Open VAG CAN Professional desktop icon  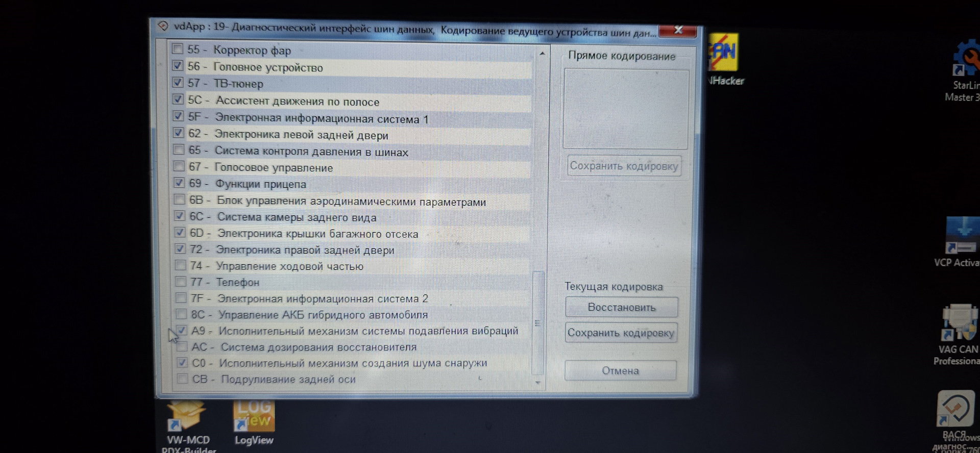959,334
